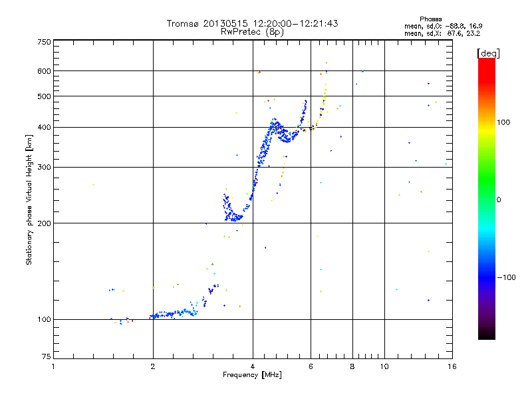Click the y-axis tick label '300'
This screenshot has width=532, height=399.
[x=44, y=168]
